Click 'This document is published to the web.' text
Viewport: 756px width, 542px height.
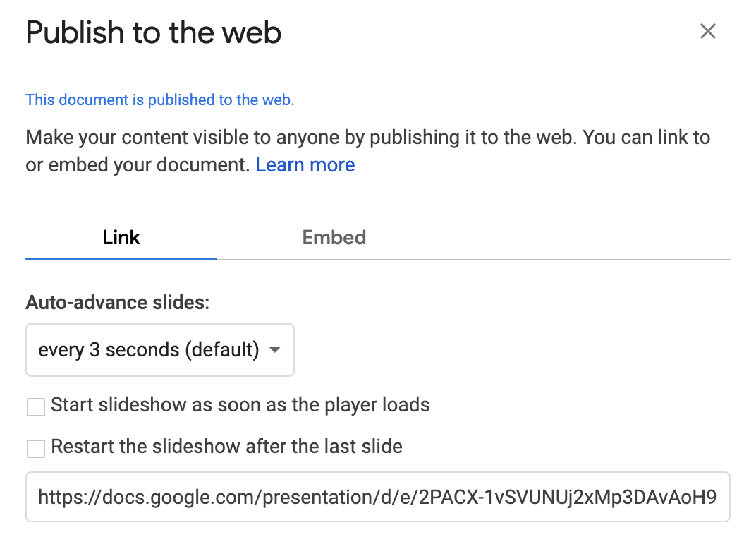[159, 100]
